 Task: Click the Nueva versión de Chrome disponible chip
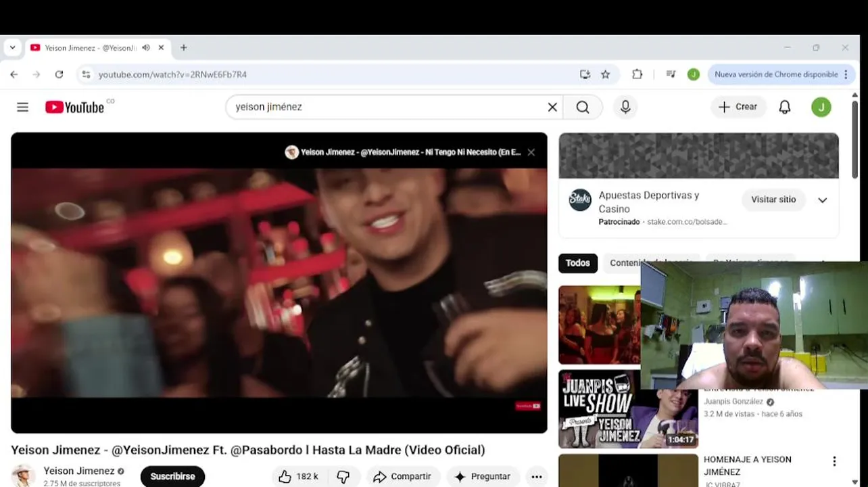(776, 74)
